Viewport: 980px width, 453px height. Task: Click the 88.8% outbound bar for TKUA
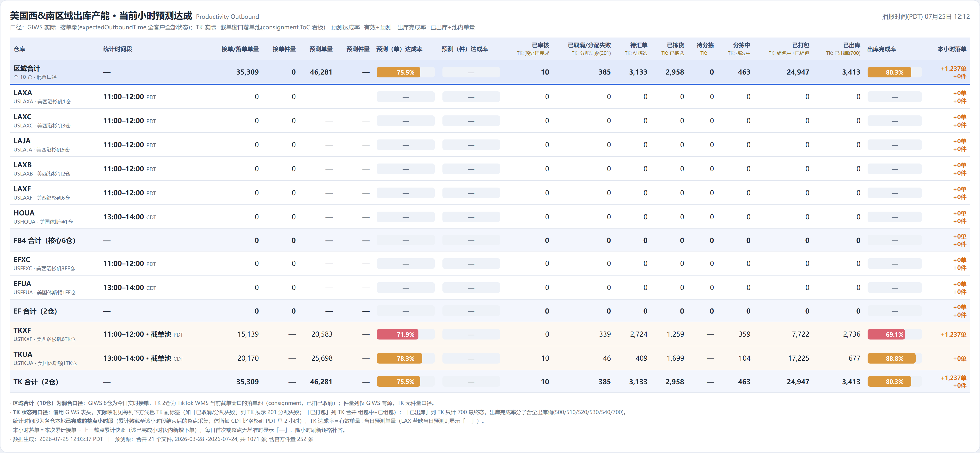coord(891,358)
